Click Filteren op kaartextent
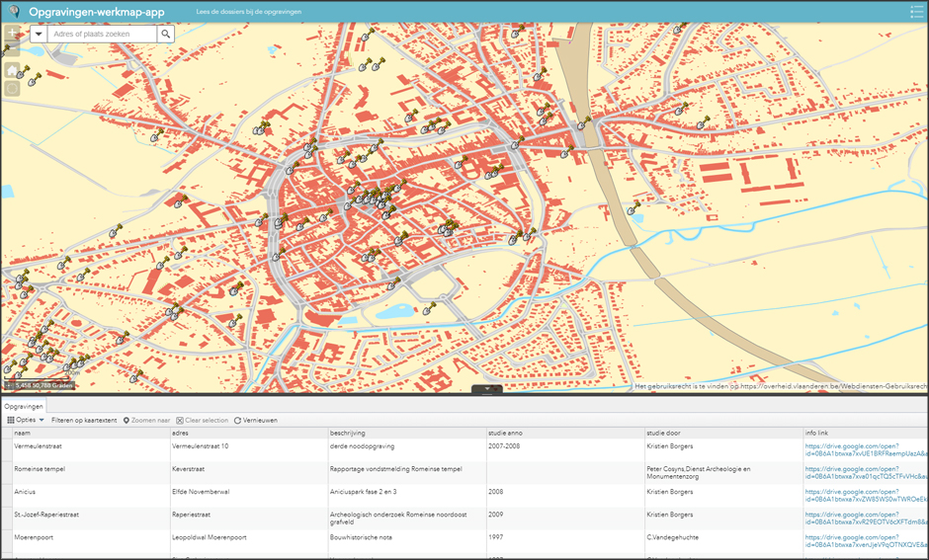Screen dimensions: 929x560 tap(84, 421)
